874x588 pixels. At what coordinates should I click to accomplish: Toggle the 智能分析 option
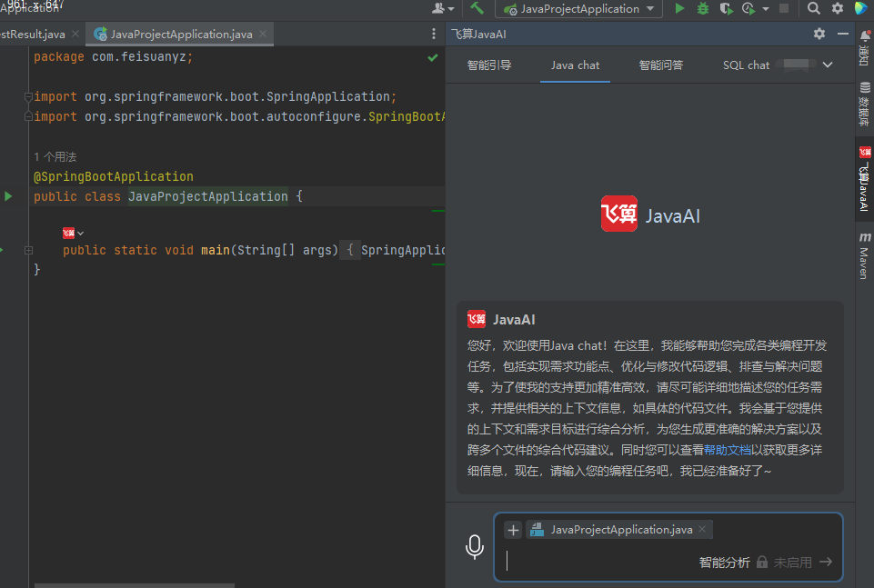[724, 563]
